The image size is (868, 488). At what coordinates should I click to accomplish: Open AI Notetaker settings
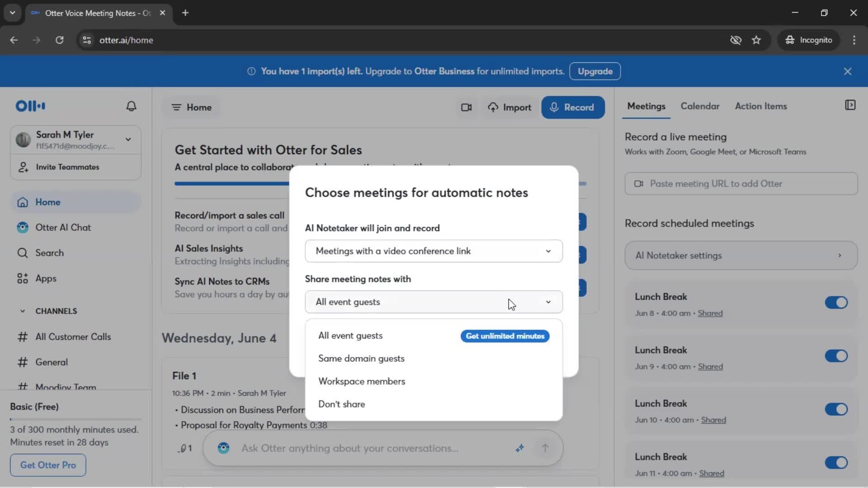coord(741,256)
